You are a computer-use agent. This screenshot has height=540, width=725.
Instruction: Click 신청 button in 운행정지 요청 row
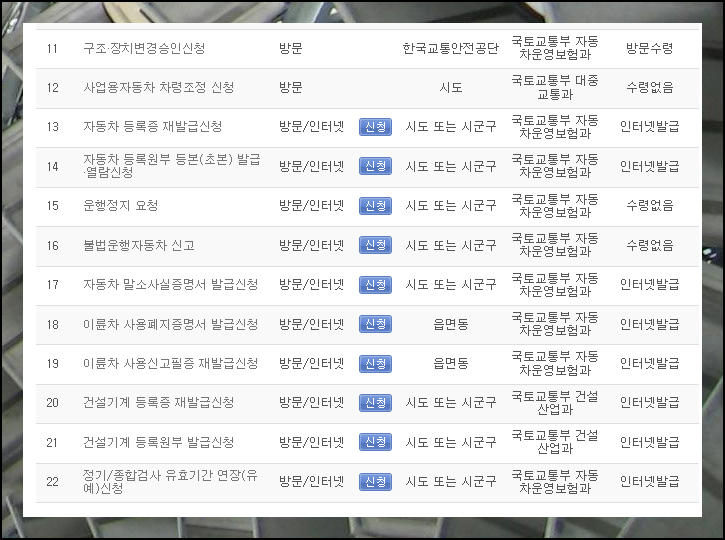(x=375, y=206)
